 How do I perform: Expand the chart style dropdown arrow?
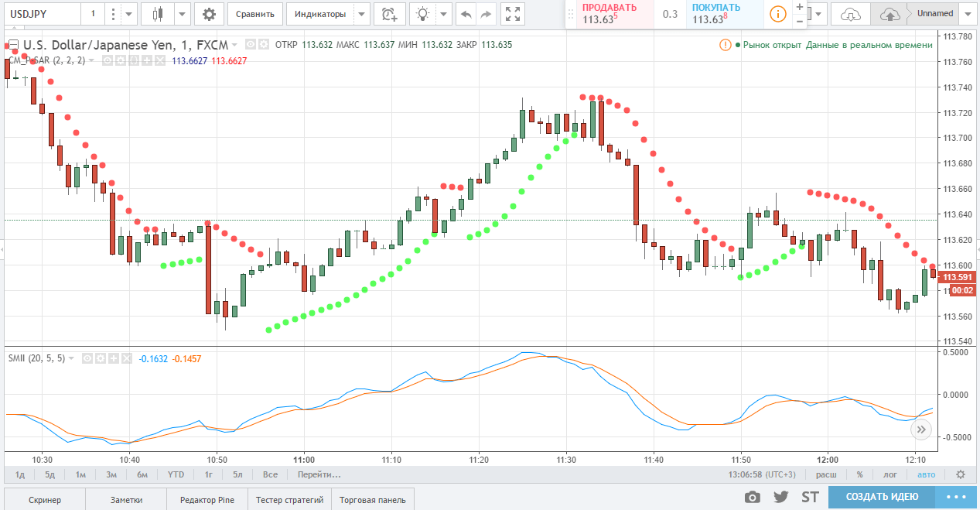point(182,14)
